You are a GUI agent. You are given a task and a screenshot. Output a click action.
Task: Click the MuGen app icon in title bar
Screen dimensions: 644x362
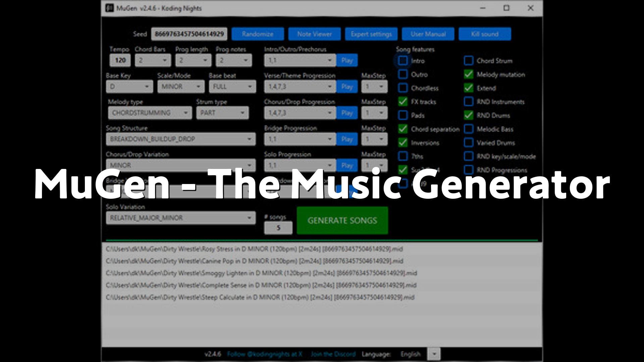110,8
